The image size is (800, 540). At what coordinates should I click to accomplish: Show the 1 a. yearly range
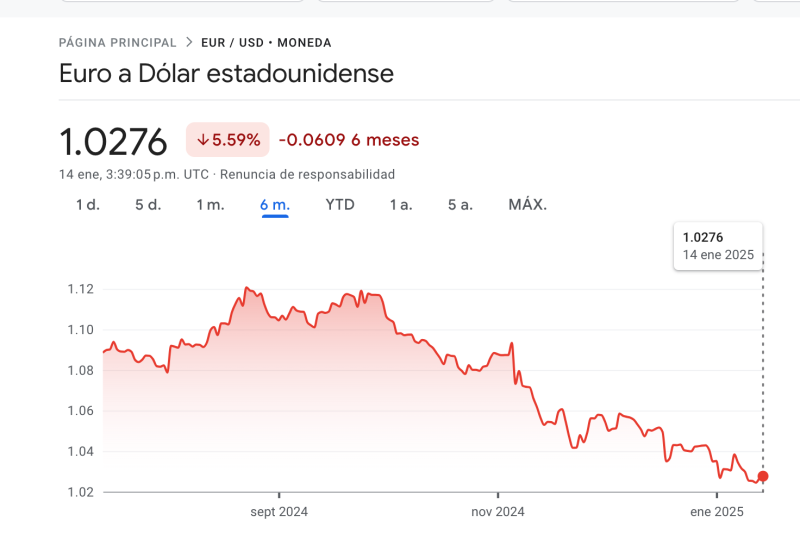[401, 205]
